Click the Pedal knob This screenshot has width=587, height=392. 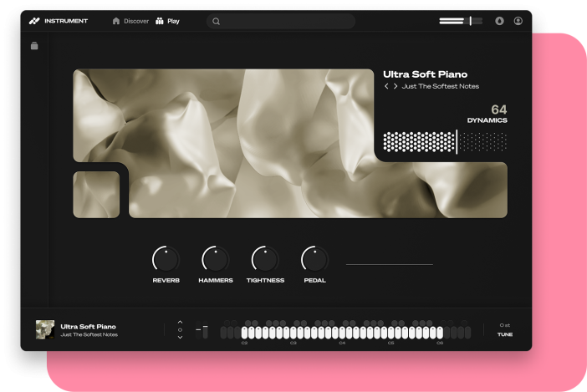314,259
